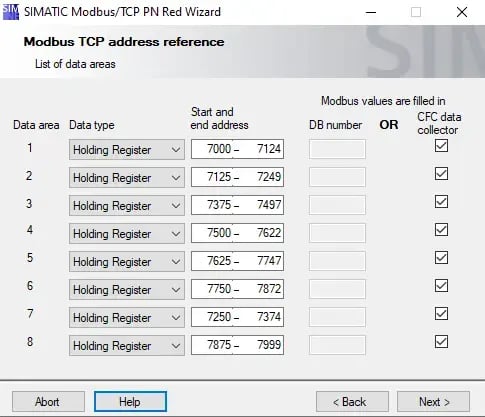Image resolution: width=485 pixels, height=417 pixels.
Task: Minimize the wizard window
Action: pyautogui.click(x=371, y=12)
